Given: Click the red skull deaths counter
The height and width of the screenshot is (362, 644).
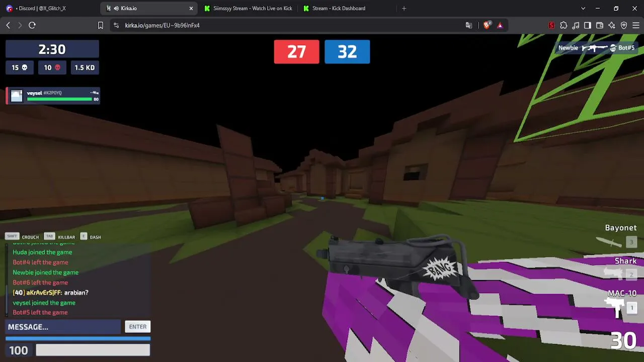Looking at the screenshot, I should [x=52, y=67].
